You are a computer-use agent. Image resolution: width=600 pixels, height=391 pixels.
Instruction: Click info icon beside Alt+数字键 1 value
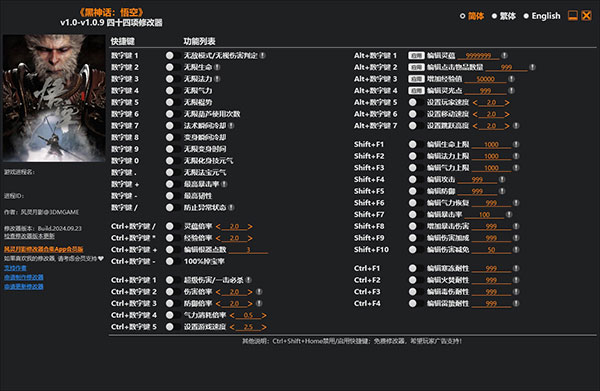tap(504, 55)
